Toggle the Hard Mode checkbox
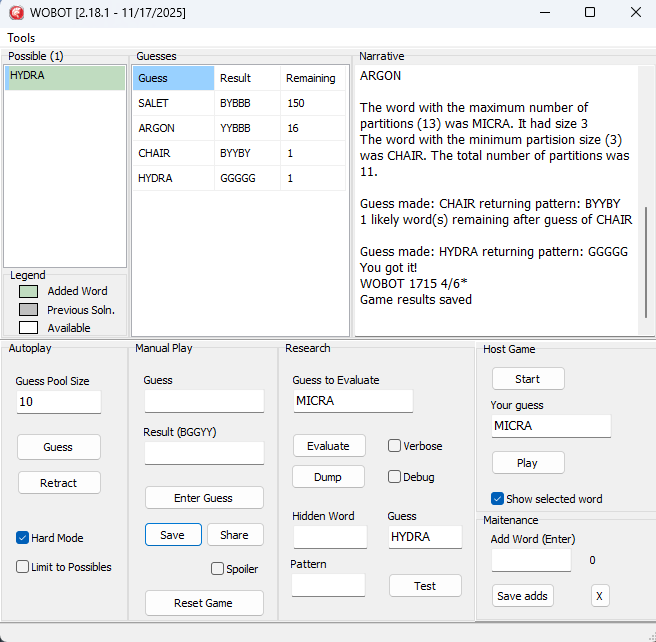This screenshot has width=656, height=642. [23, 538]
